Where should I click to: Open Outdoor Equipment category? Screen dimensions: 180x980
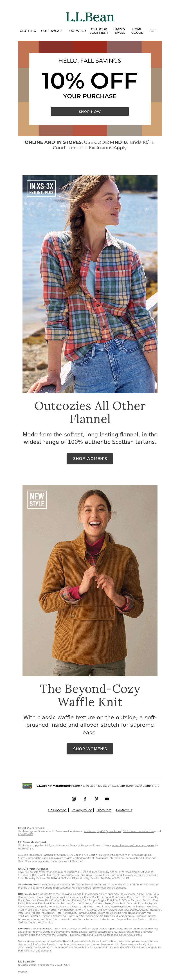click(x=99, y=31)
